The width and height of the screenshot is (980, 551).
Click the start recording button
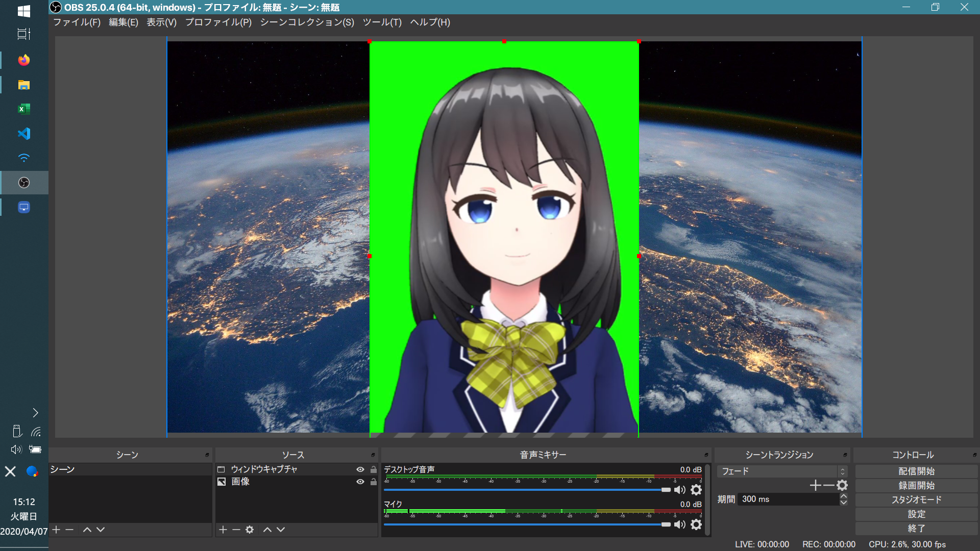pyautogui.click(x=916, y=486)
